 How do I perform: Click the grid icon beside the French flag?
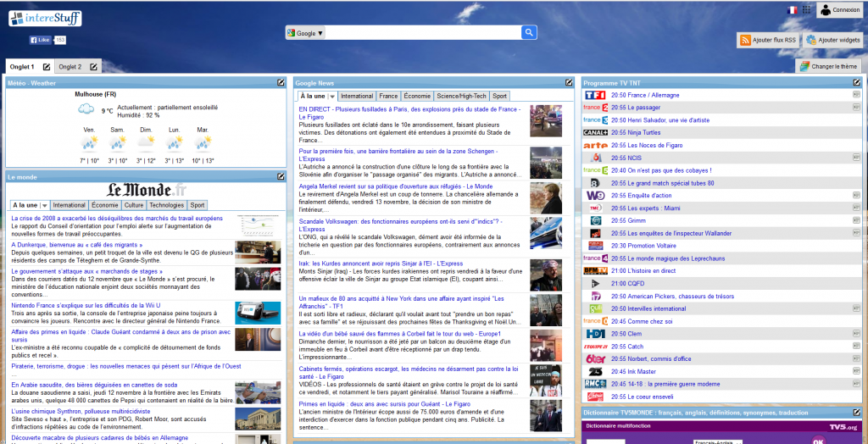[805, 10]
